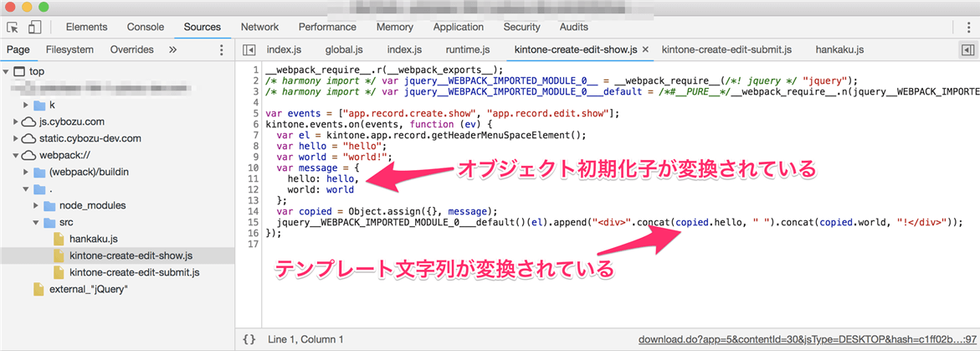The width and height of the screenshot is (980, 351).
Task: Collapse the webpack:// node arrow
Action: 16,155
